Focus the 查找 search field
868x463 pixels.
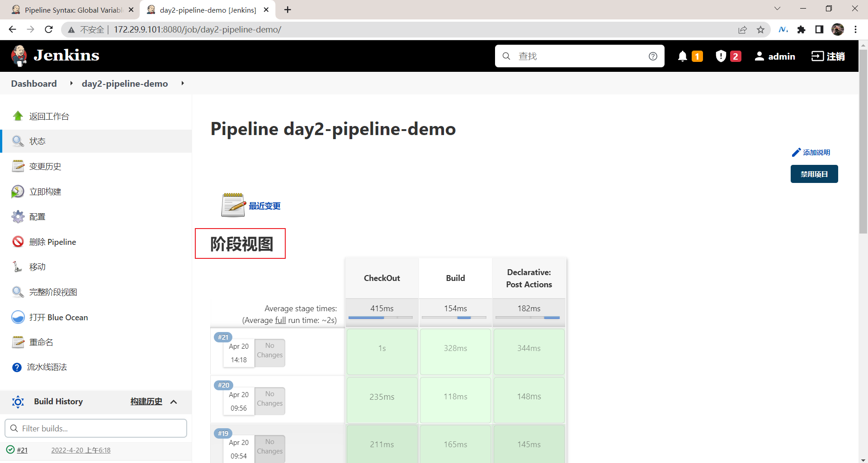click(580, 56)
